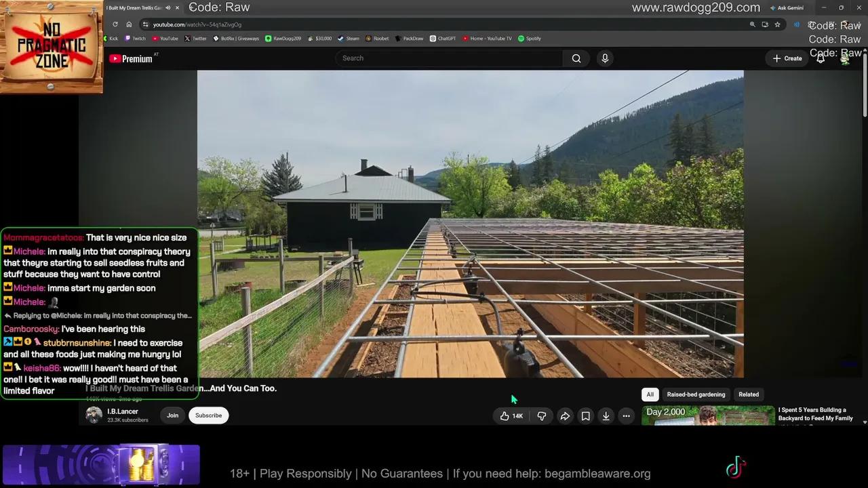Open the Home - YouTube TV bookmark
This screenshot has height=488, width=868.
[x=487, y=39]
